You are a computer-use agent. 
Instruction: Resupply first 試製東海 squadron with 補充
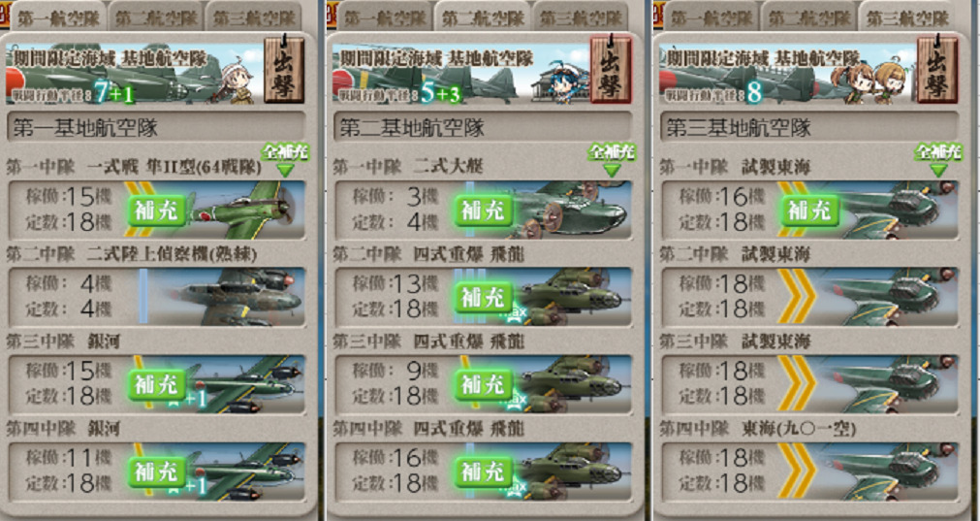point(810,211)
